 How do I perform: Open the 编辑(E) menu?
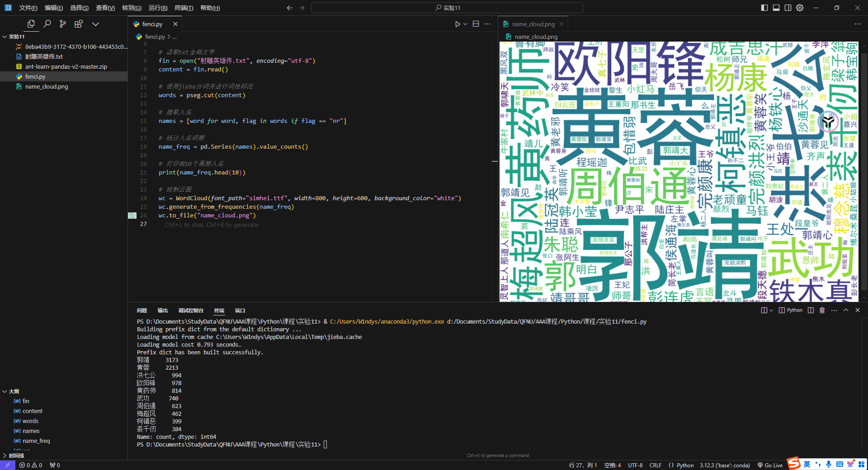pyautogui.click(x=54, y=8)
